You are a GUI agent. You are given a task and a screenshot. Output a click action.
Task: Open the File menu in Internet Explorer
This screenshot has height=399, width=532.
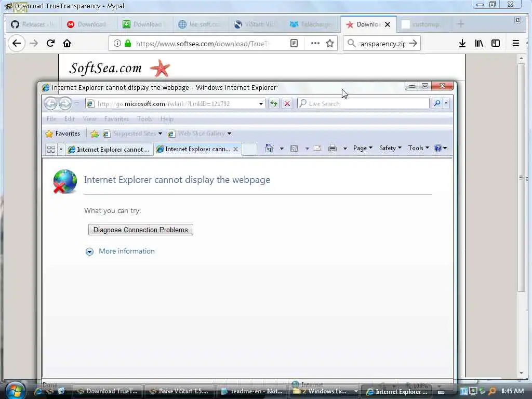pyautogui.click(x=51, y=119)
